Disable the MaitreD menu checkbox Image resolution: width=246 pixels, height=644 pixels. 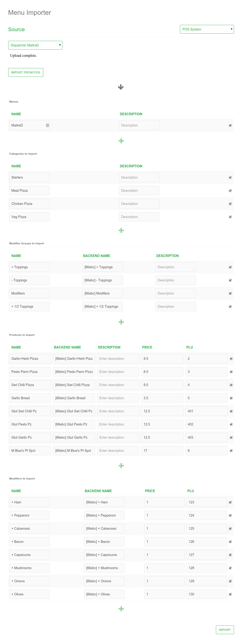pos(230,125)
